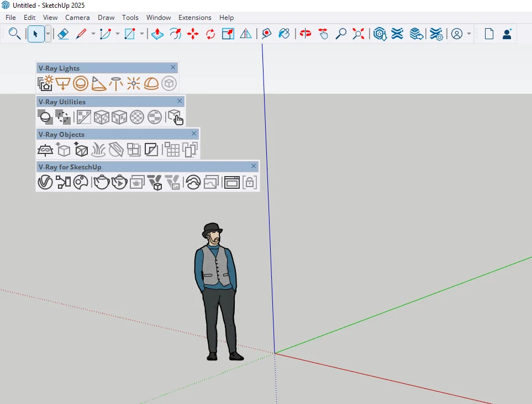The height and width of the screenshot is (404, 532).
Task: Add a V-Ray Sphere Light
Action: 81,83
